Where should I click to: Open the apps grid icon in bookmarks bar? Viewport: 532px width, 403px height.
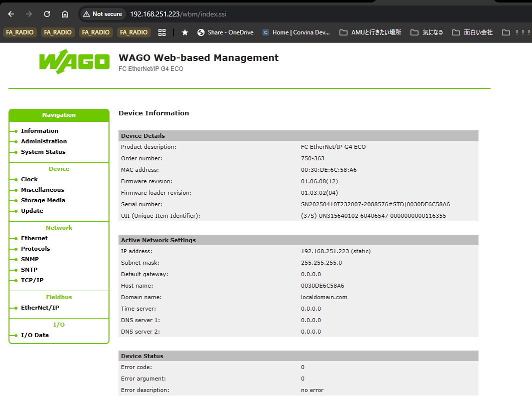(x=161, y=32)
